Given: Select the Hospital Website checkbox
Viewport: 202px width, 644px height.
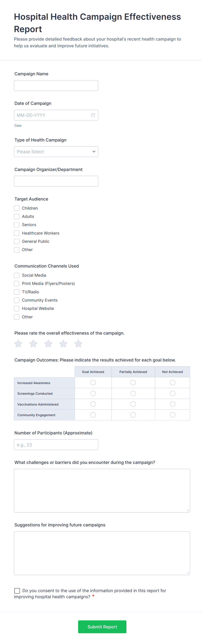Looking at the screenshot, I should (x=17, y=309).
